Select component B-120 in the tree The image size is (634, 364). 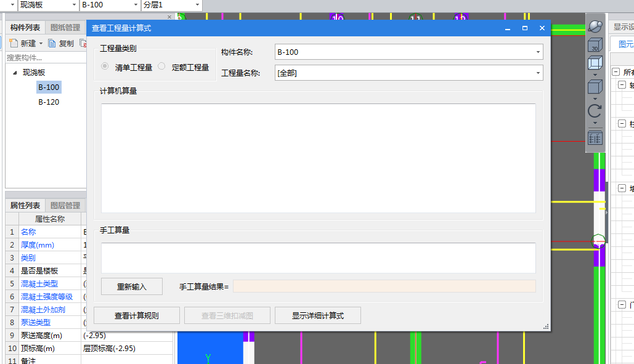click(49, 102)
